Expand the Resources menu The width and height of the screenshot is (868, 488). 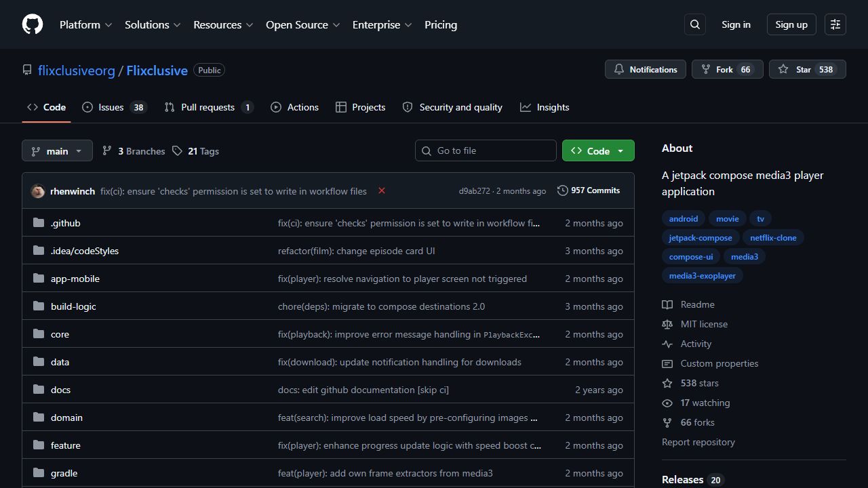223,24
